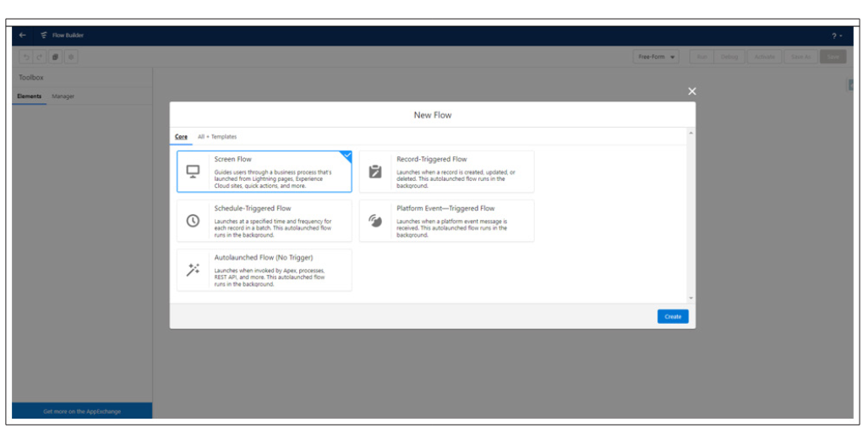Viewport: 868px width, 433px height.
Task: Choose the Record-Triggered Flow title
Action: [432, 160]
